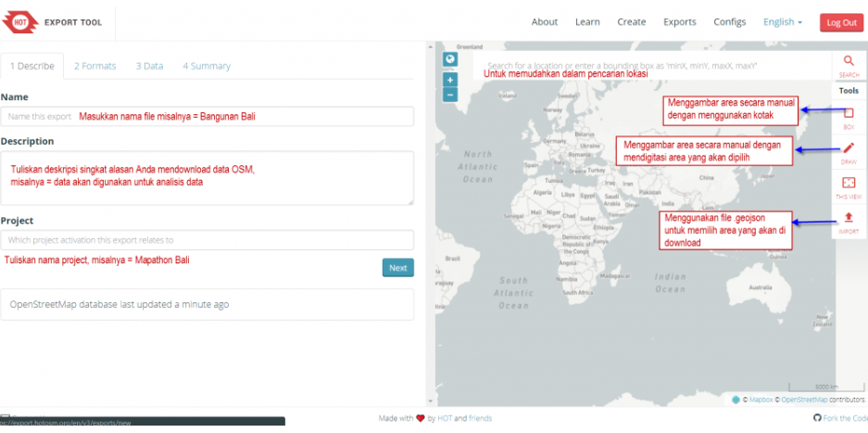This screenshot has width=868, height=433.
Task: Click the HOT Export Tool logo
Action: coord(56,20)
